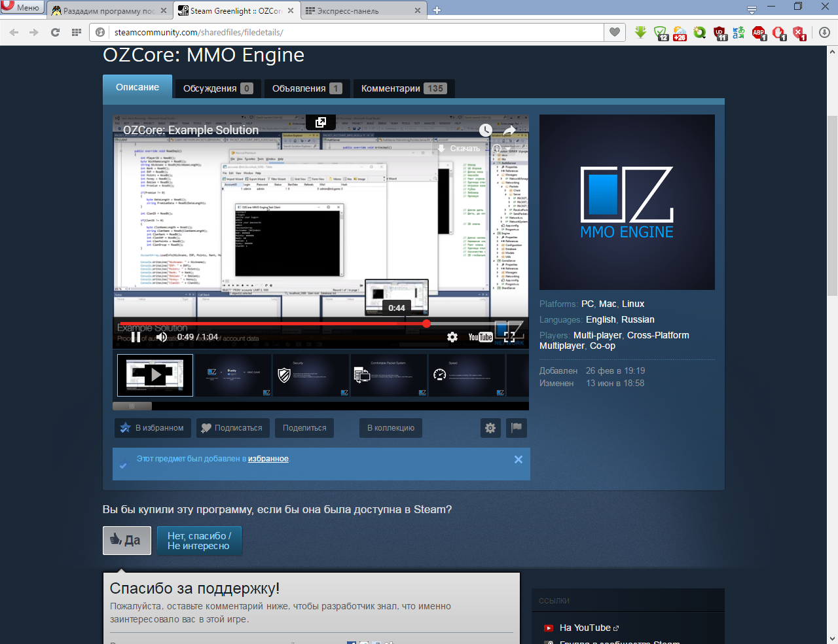838x644 pixels.
Task: Reload the current page
Action: coord(55,32)
